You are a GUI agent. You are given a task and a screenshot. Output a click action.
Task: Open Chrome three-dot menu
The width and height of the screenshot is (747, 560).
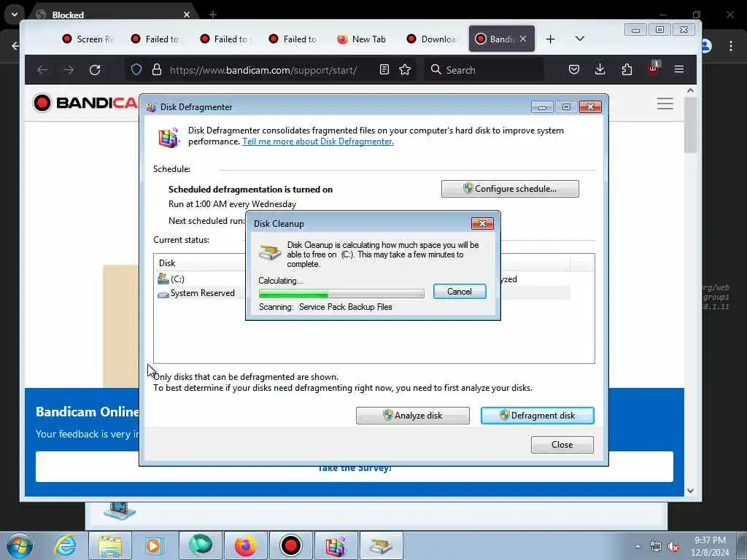731,46
